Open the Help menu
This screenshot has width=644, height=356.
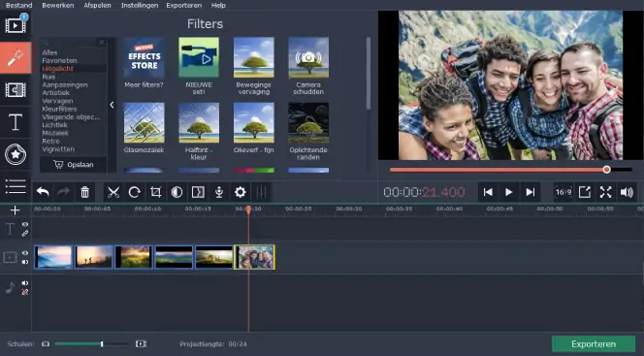[x=218, y=6]
